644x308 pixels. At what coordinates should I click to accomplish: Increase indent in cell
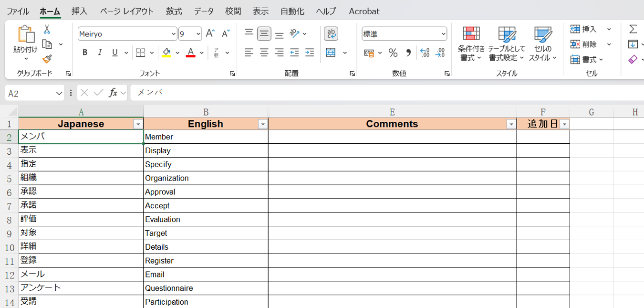pos(310,53)
